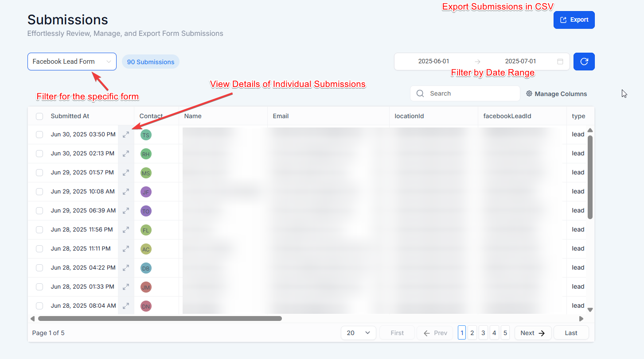Click the end date 2025-07-01 field

point(520,62)
